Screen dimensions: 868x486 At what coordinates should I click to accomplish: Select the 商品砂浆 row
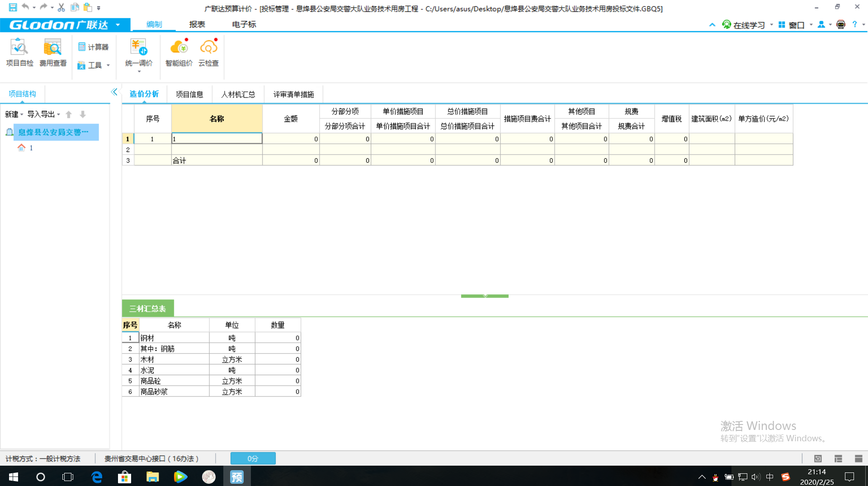(211, 392)
